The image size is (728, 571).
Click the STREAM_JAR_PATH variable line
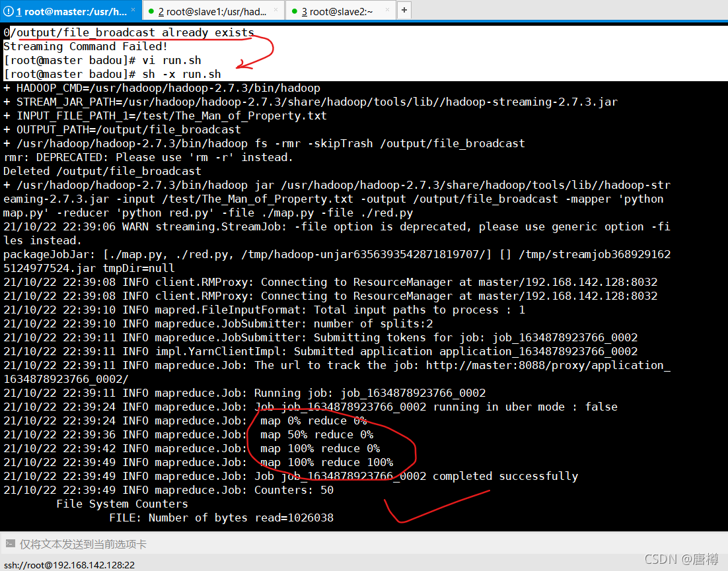pyautogui.click(x=310, y=102)
